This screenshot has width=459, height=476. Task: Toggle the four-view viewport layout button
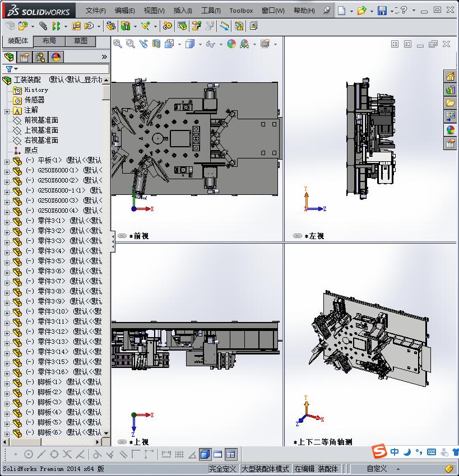click(x=231, y=454)
